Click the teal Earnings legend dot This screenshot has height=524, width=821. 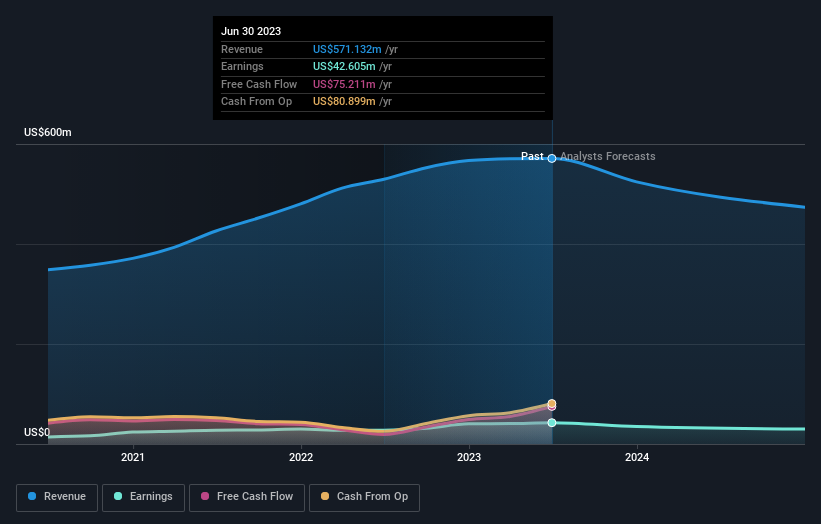coord(118,496)
